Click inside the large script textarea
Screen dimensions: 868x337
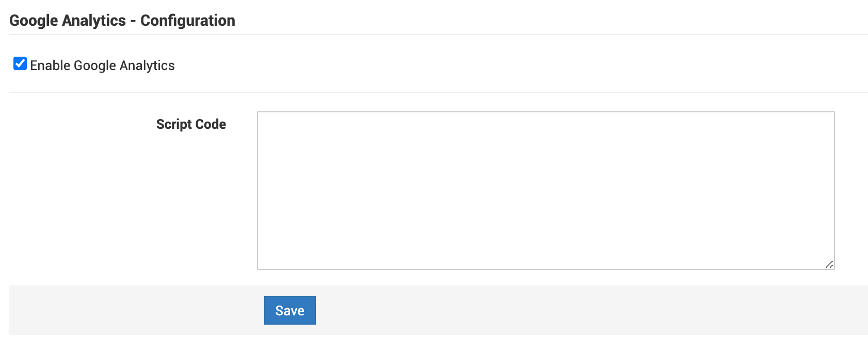[x=545, y=190]
